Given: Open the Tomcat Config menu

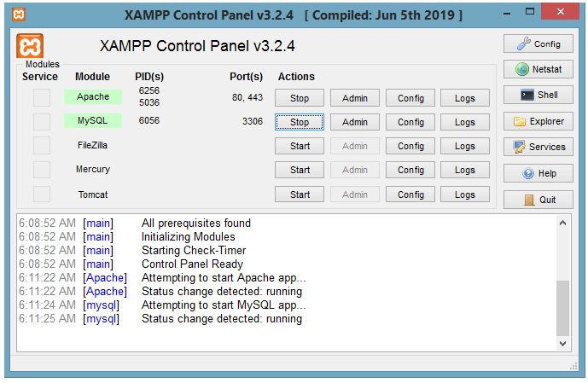Looking at the screenshot, I should [410, 194].
